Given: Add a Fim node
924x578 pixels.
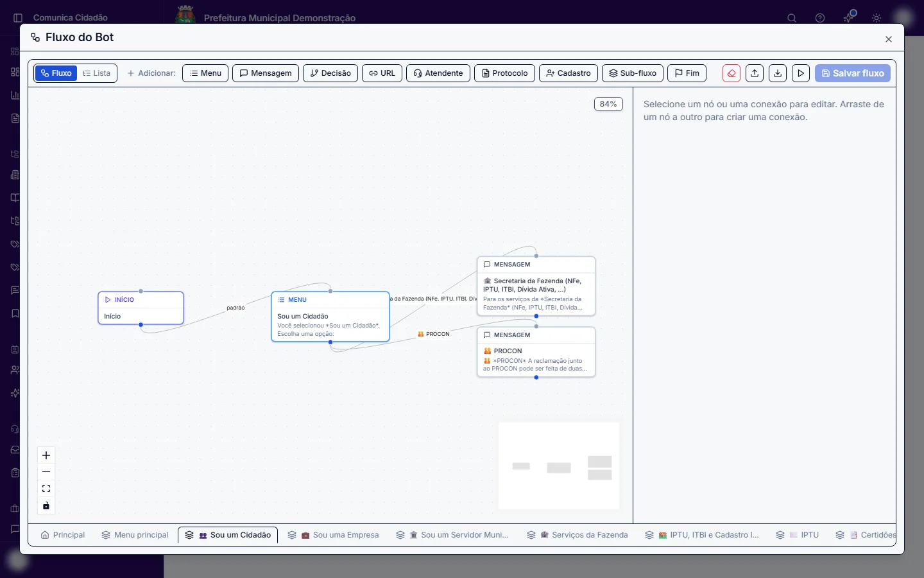Looking at the screenshot, I should (687, 73).
